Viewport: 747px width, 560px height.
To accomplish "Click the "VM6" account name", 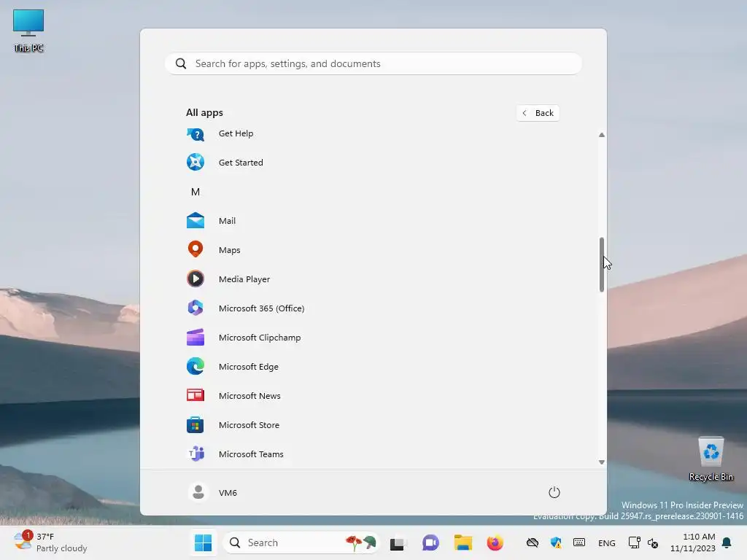I will tap(228, 493).
